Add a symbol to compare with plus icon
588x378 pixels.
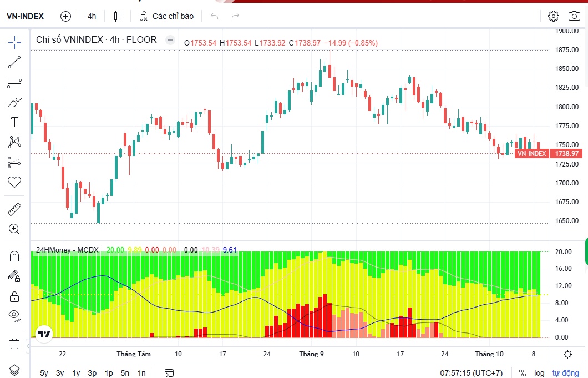[x=65, y=16]
